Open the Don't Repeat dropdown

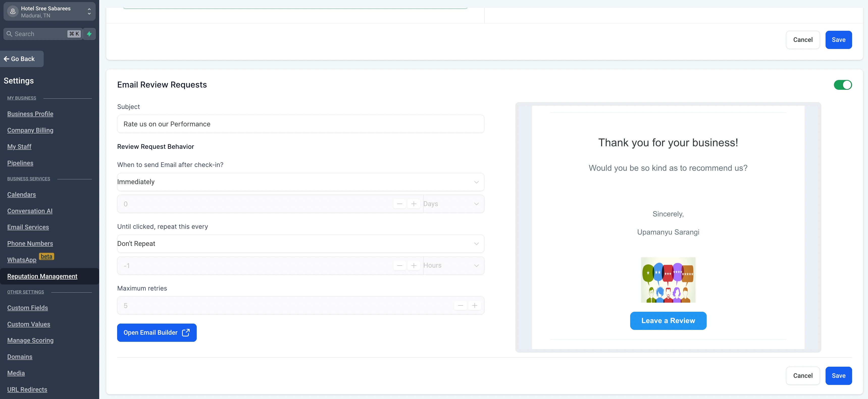pyautogui.click(x=300, y=244)
